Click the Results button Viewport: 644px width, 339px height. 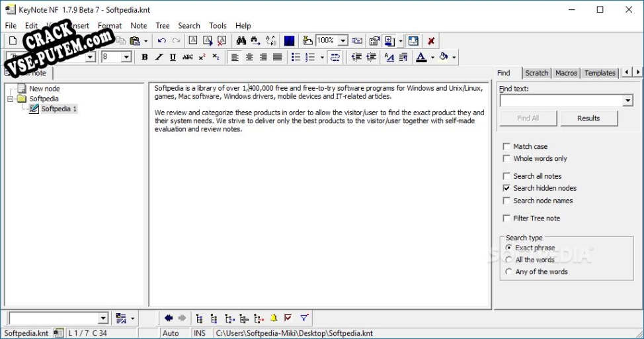588,118
